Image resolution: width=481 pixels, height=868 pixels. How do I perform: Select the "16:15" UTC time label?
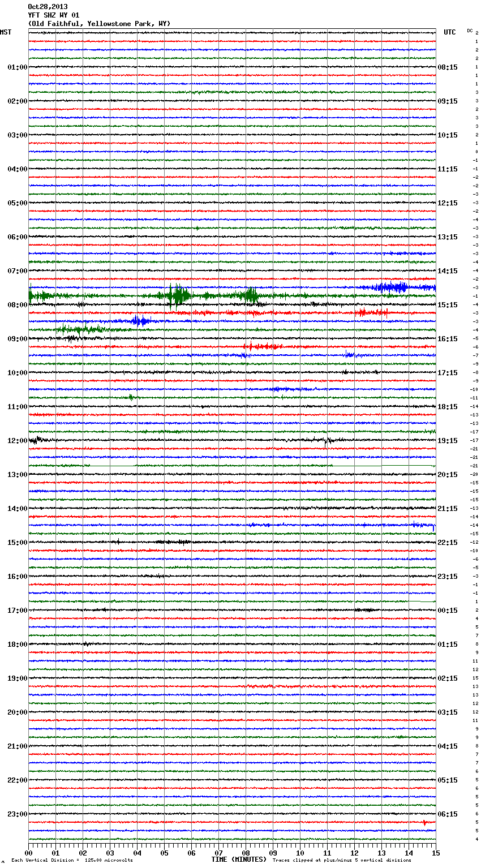448,339
